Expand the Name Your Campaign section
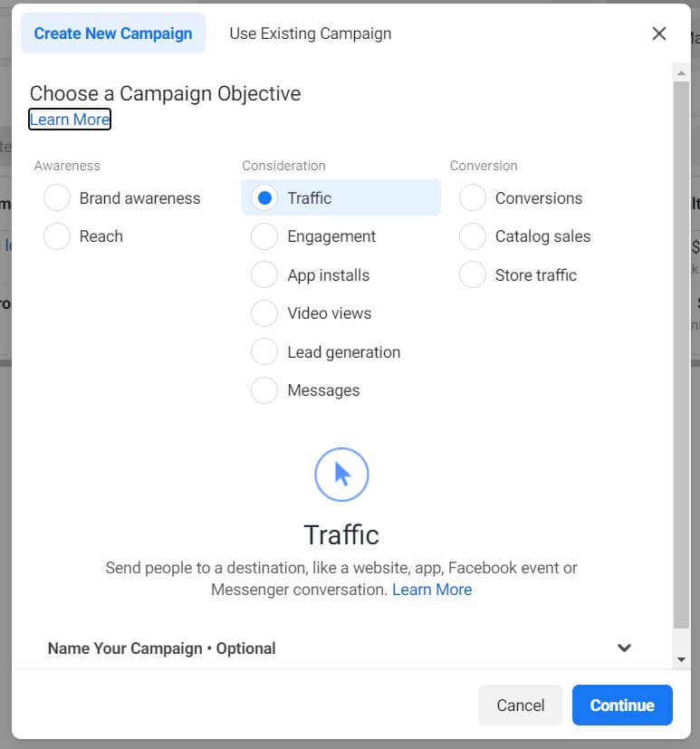The image size is (700, 749). click(x=624, y=648)
